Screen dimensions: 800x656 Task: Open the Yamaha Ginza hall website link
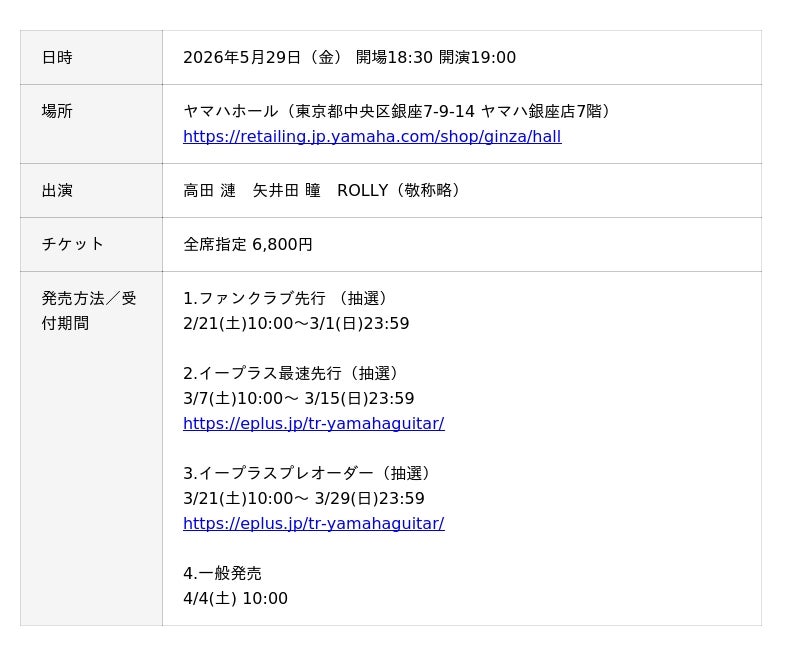(x=371, y=137)
